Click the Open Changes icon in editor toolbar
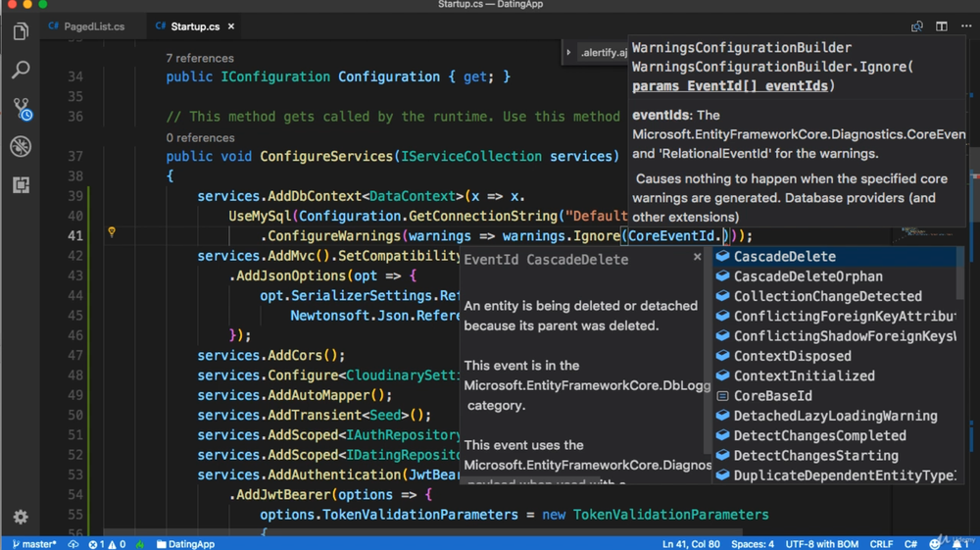 tap(917, 26)
